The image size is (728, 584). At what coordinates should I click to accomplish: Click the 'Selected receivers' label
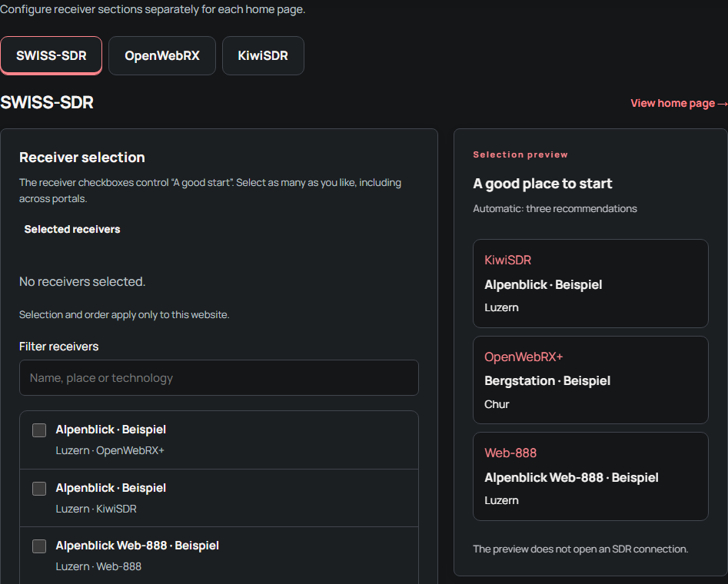(72, 229)
